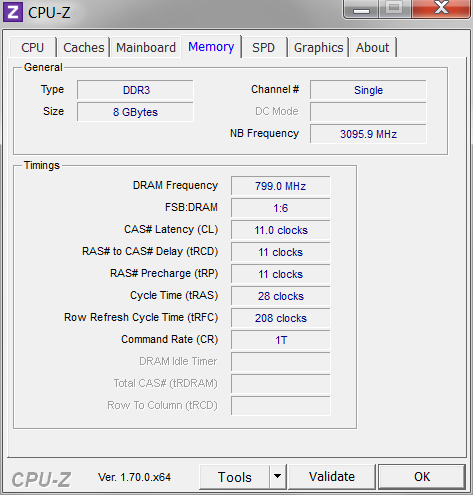Open the Caches tab

click(84, 47)
